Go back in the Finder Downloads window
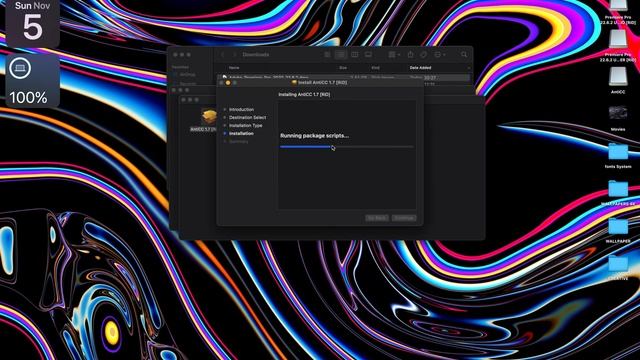640x360 pixels. pos(223,55)
